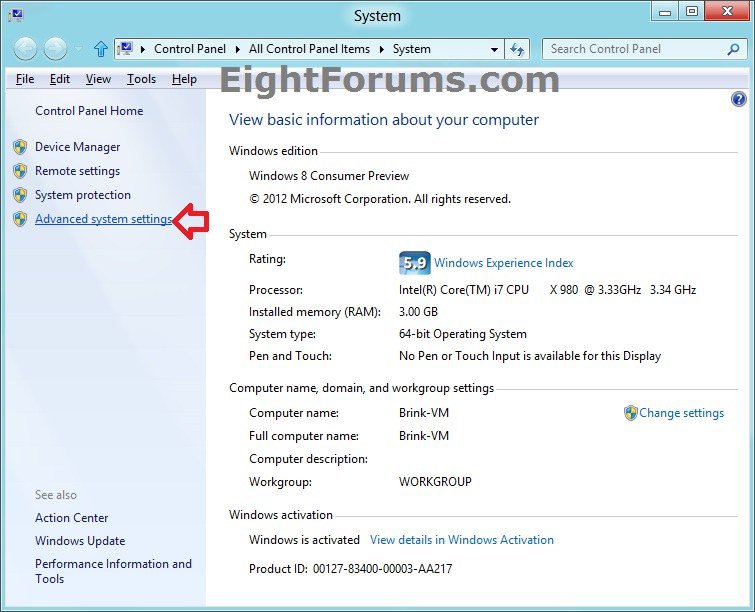Refresh the address bar
The height and width of the screenshot is (612, 755).
point(517,49)
